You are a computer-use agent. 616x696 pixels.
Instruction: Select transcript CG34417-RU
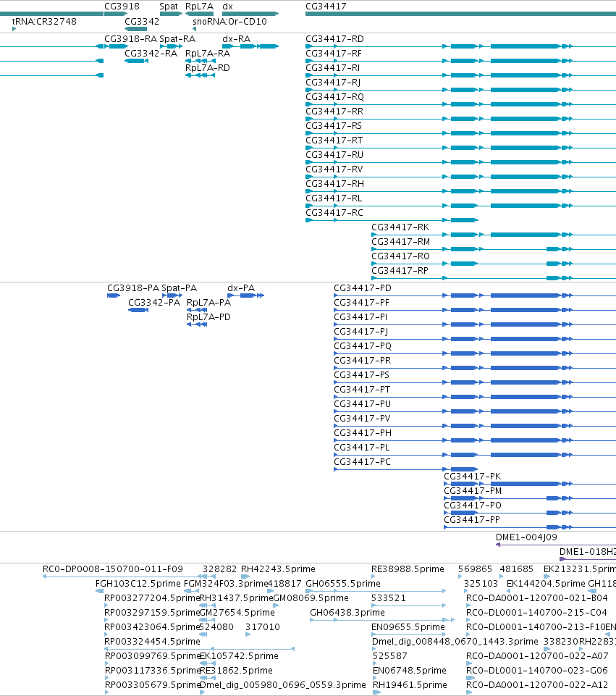click(334, 155)
